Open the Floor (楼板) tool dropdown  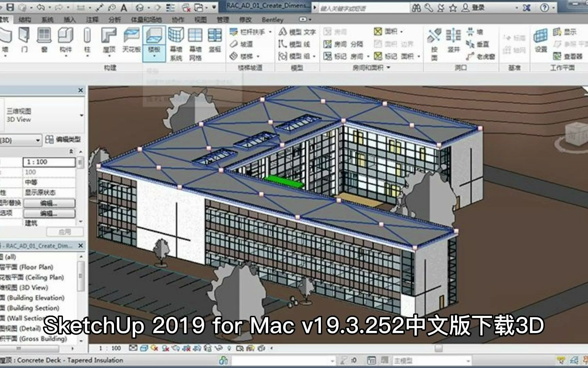(x=154, y=56)
